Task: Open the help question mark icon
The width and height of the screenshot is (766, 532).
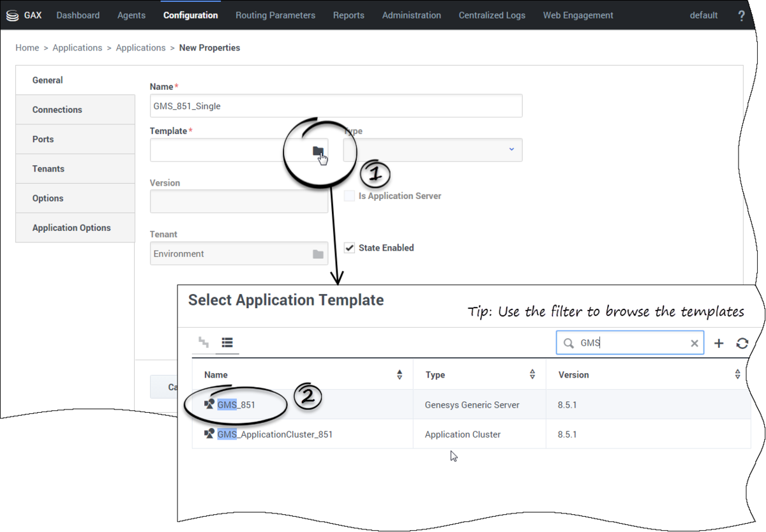Action: click(741, 16)
